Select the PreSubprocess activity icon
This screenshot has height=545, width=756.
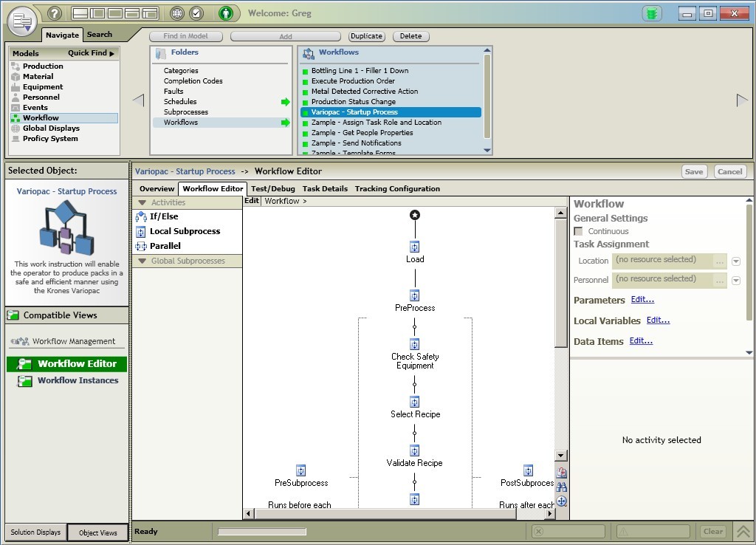coord(301,470)
